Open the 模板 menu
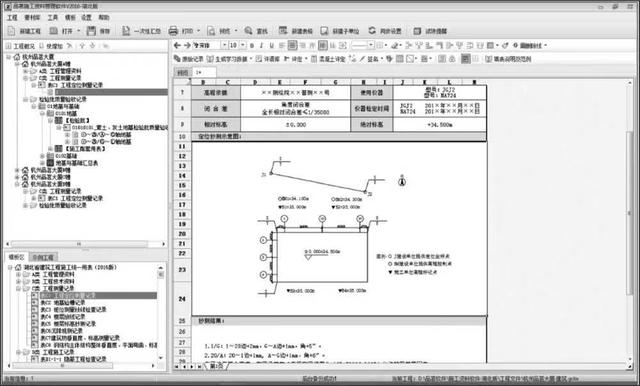 (70, 18)
